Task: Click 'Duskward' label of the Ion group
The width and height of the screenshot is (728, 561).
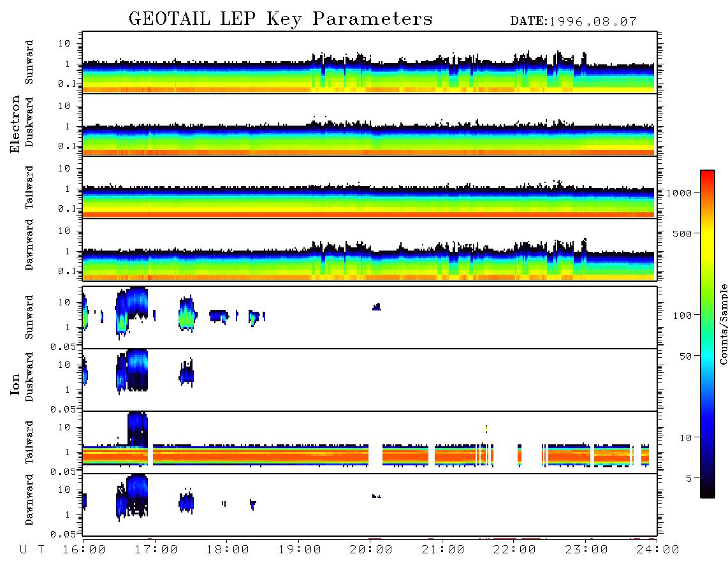Action: coord(29,377)
